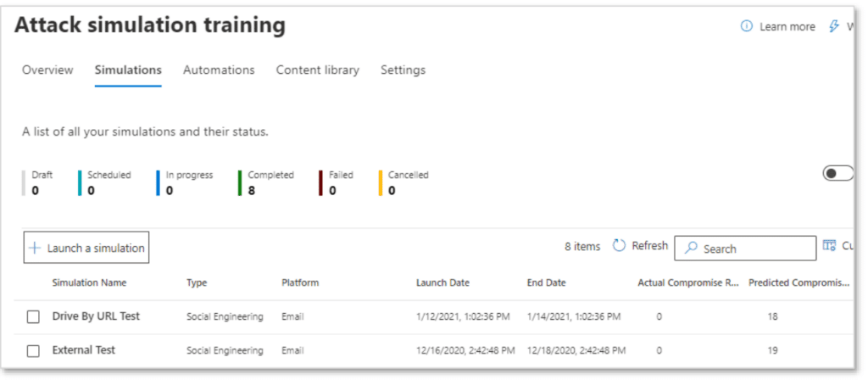Open the Overview tab
868x380 pixels.
pos(47,70)
